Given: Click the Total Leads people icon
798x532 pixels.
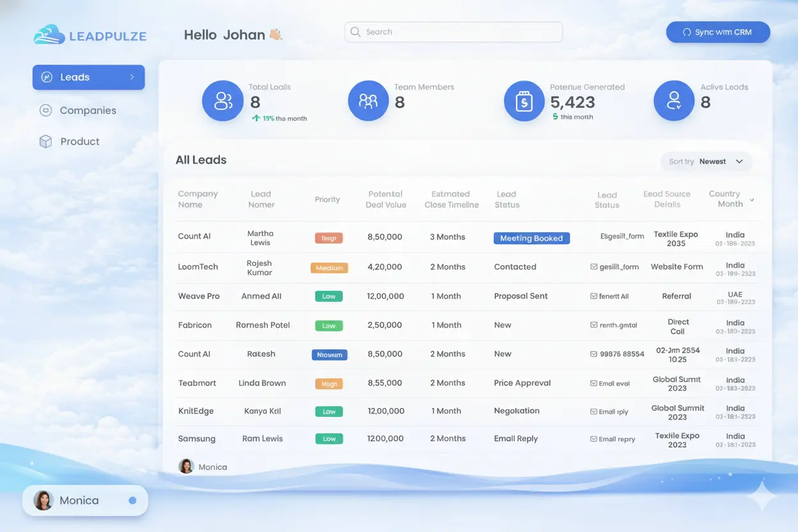Looking at the screenshot, I should (223, 101).
